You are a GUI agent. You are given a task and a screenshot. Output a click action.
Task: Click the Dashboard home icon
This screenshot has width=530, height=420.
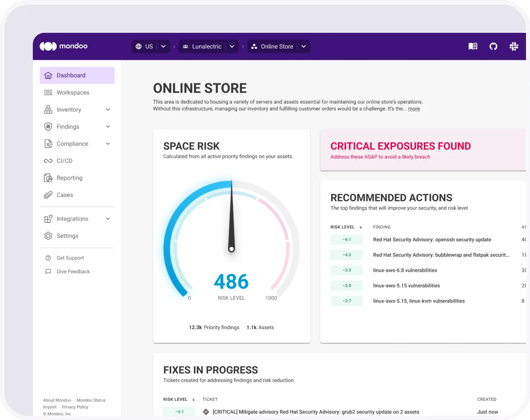[48, 75]
